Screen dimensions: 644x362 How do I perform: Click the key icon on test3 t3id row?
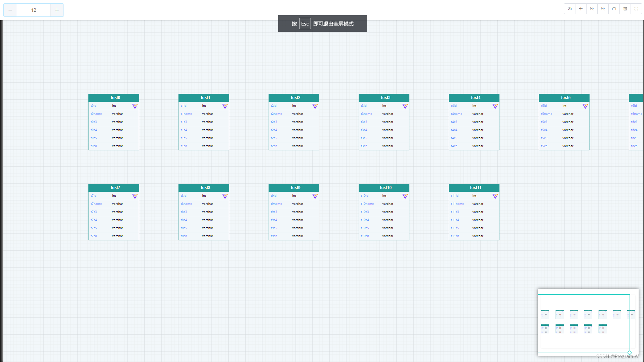pyautogui.click(x=405, y=106)
